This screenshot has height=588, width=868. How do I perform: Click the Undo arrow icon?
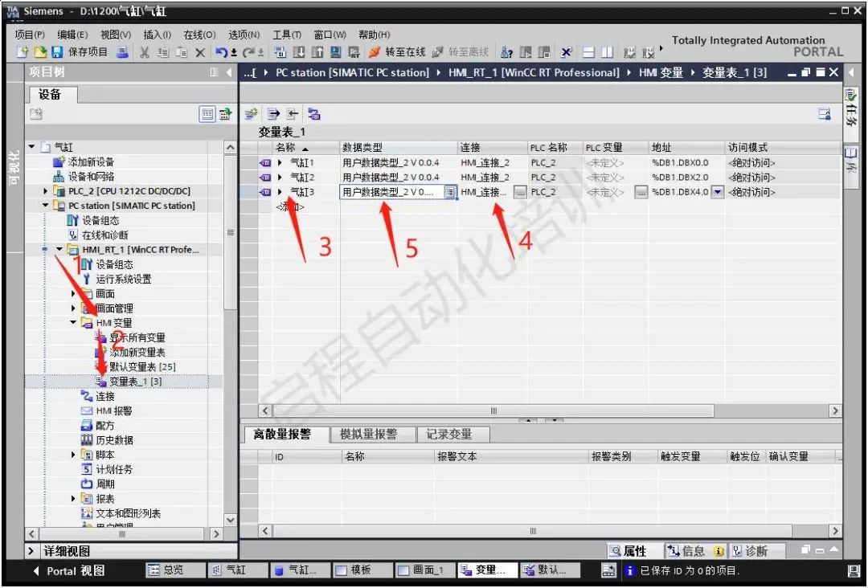click(x=222, y=52)
